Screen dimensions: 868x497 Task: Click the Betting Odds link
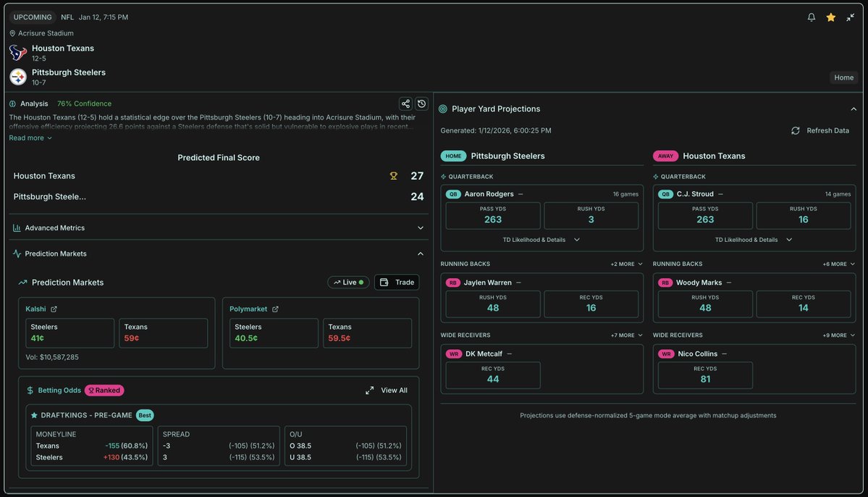[59, 390]
